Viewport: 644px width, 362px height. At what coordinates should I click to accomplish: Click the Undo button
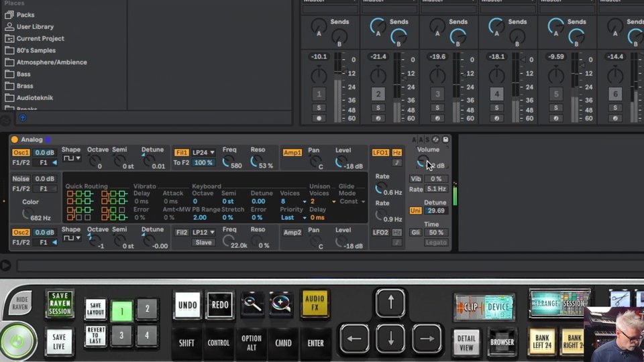188,305
